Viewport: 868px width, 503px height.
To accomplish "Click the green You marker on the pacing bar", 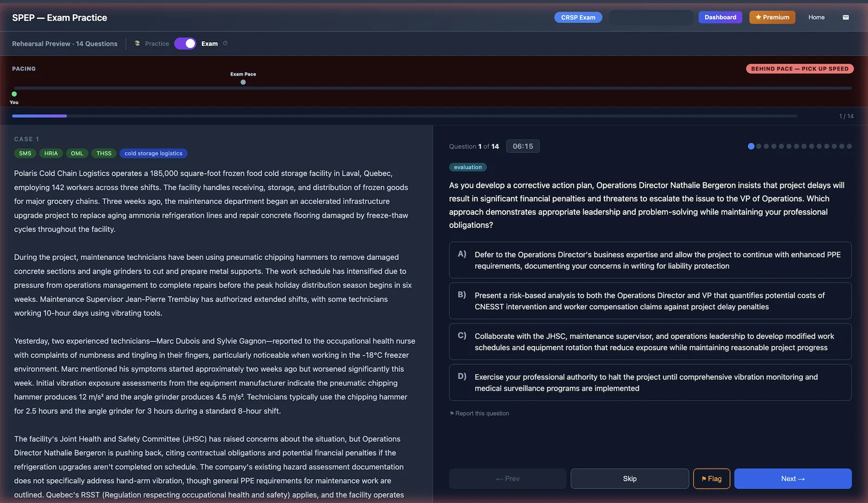I will pos(14,94).
